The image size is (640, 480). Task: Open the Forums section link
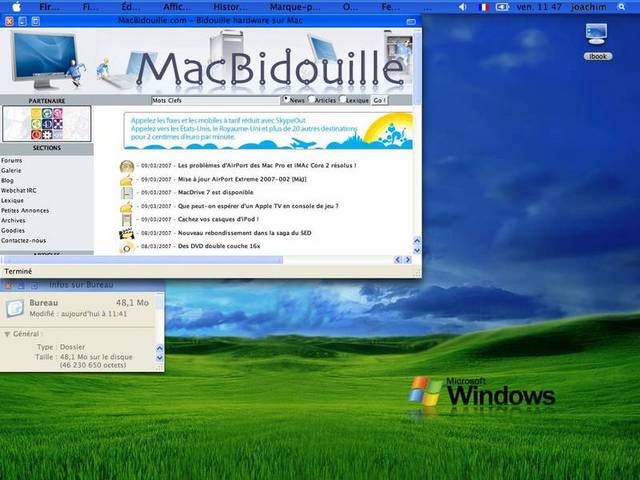(11, 160)
